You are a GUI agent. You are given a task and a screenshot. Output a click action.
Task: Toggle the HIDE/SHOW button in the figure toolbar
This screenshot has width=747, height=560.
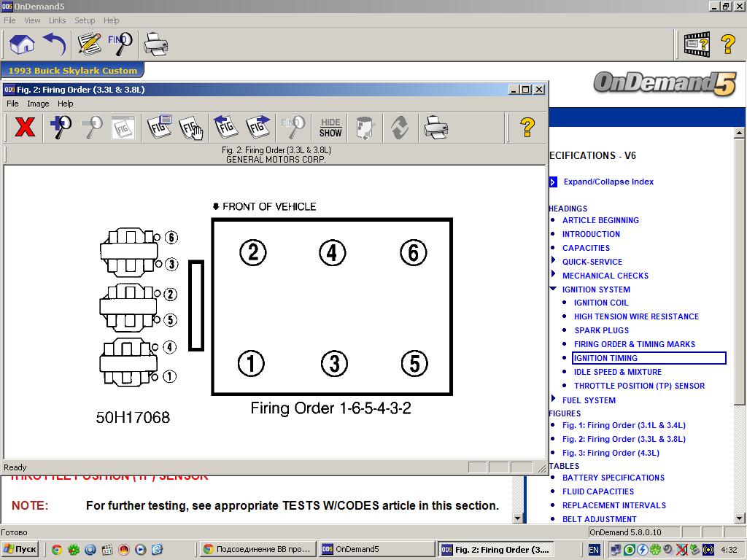330,128
